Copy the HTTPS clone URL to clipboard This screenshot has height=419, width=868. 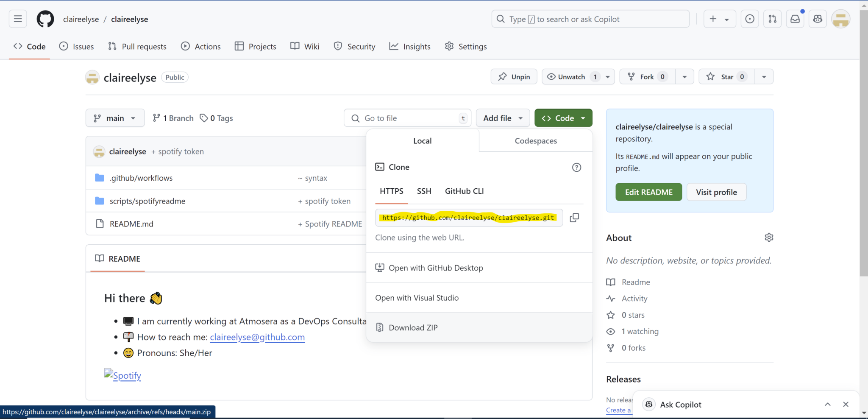click(574, 218)
